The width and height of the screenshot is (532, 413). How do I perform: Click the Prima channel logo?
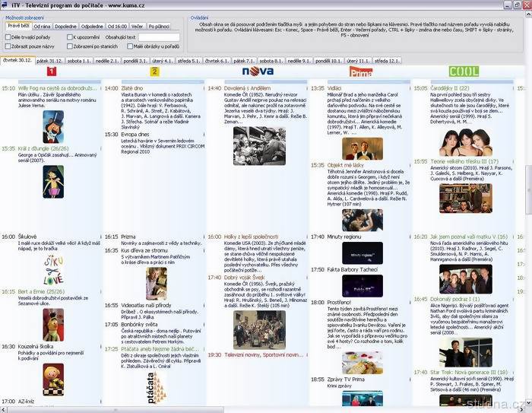tap(361, 71)
